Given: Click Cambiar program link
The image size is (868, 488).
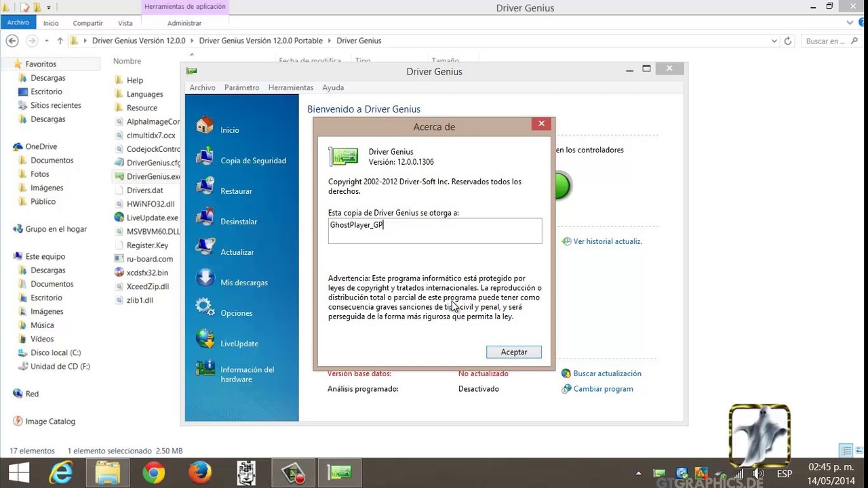Looking at the screenshot, I should point(603,389).
